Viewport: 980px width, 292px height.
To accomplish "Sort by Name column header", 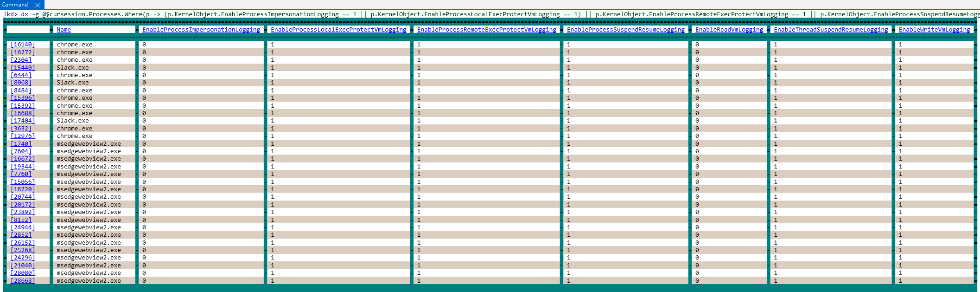I will point(64,29).
